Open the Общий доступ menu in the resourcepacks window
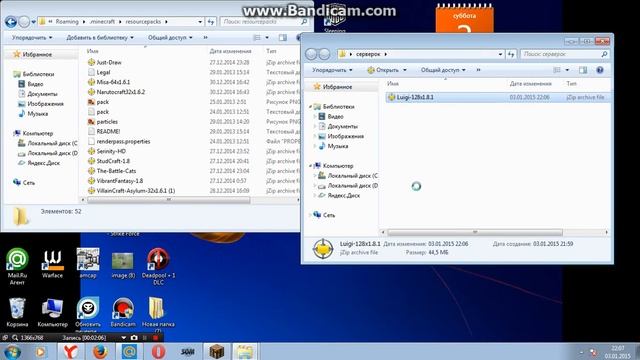The image size is (640, 360). 170,38
